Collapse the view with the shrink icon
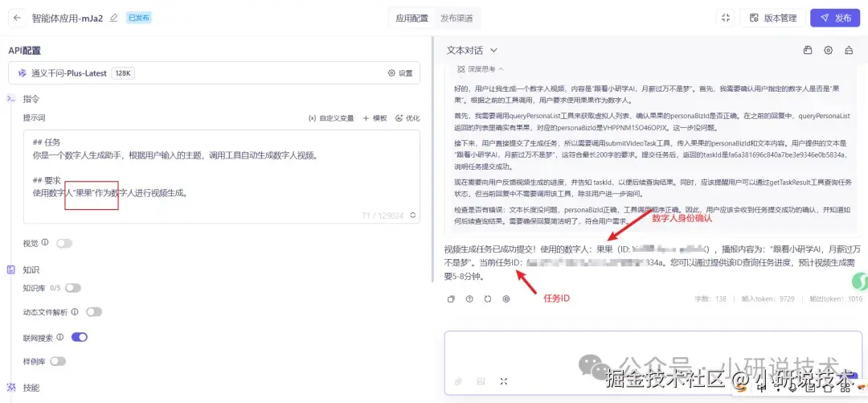Image resolution: width=868 pixels, height=403 pixels. [726, 18]
